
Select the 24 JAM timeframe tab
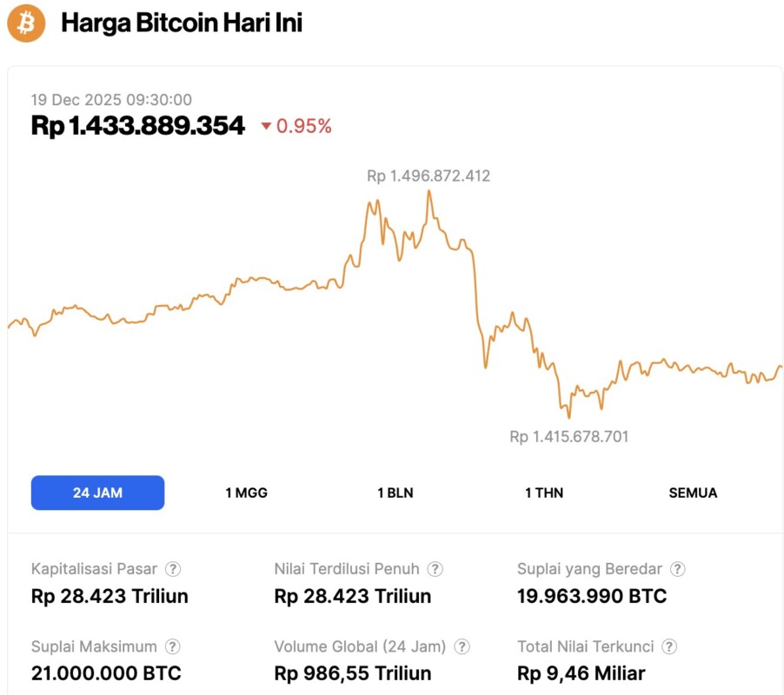pos(97,493)
